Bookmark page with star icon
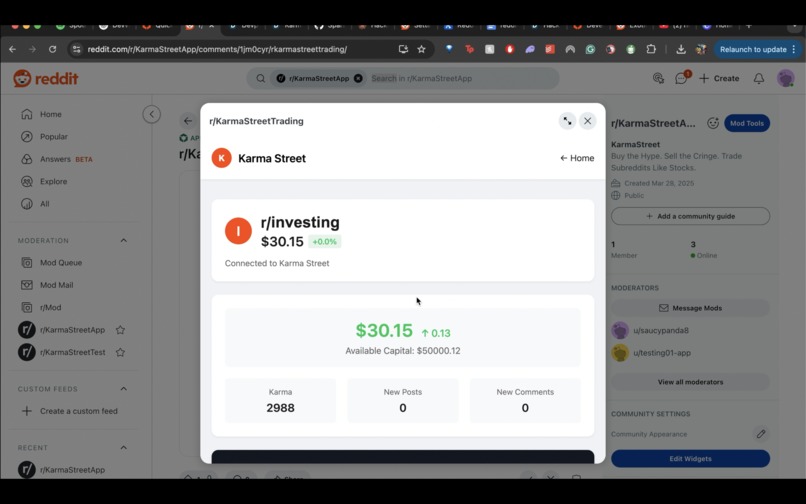The image size is (806, 504). point(422,49)
